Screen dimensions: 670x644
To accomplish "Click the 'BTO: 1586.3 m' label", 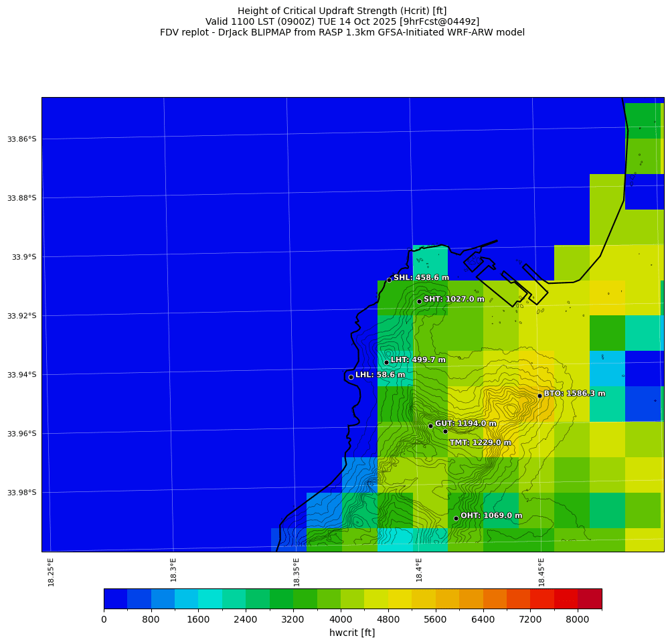I will 574,394.
